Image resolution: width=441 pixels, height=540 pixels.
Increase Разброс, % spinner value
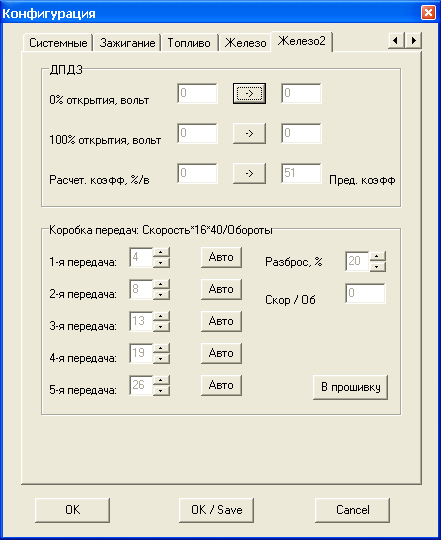click(377, 256)
